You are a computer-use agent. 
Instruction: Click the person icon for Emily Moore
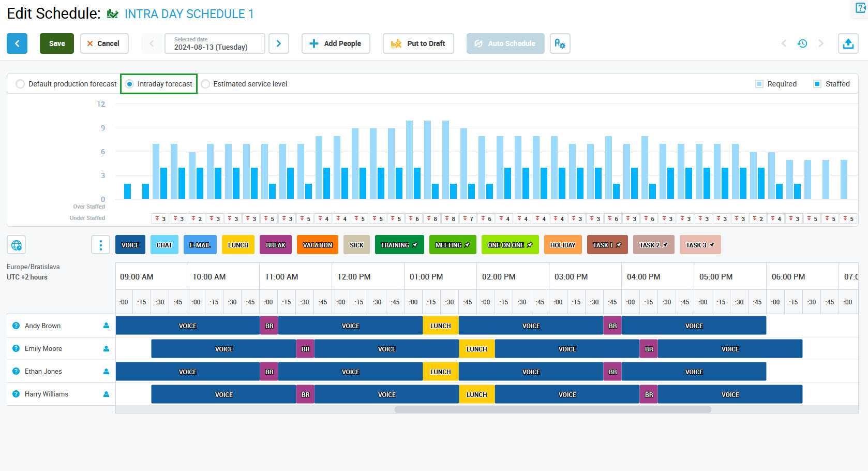(106, 348)
